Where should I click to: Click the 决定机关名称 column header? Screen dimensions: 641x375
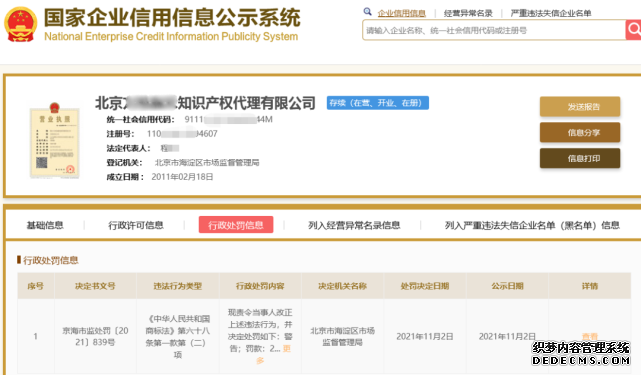coord(342,286)
